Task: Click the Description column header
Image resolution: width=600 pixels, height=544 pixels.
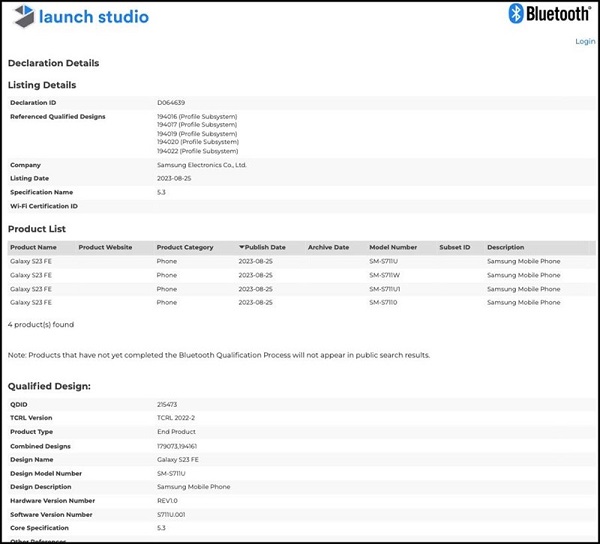Action: [505, 247]
